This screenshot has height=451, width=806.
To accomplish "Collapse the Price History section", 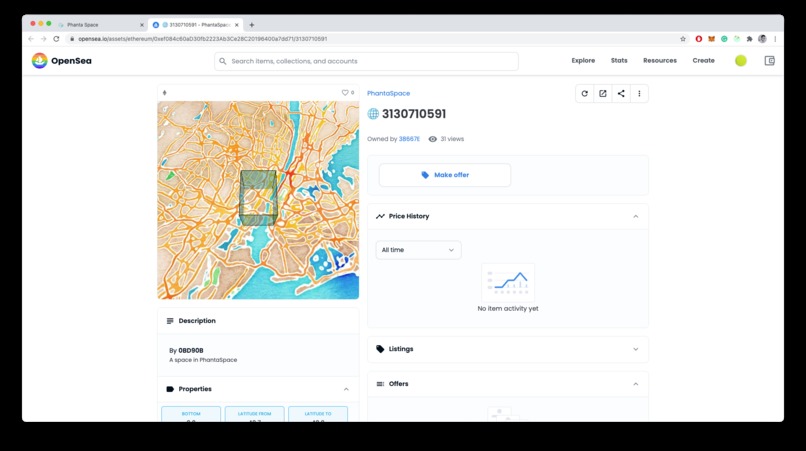I will coord(636,217).
